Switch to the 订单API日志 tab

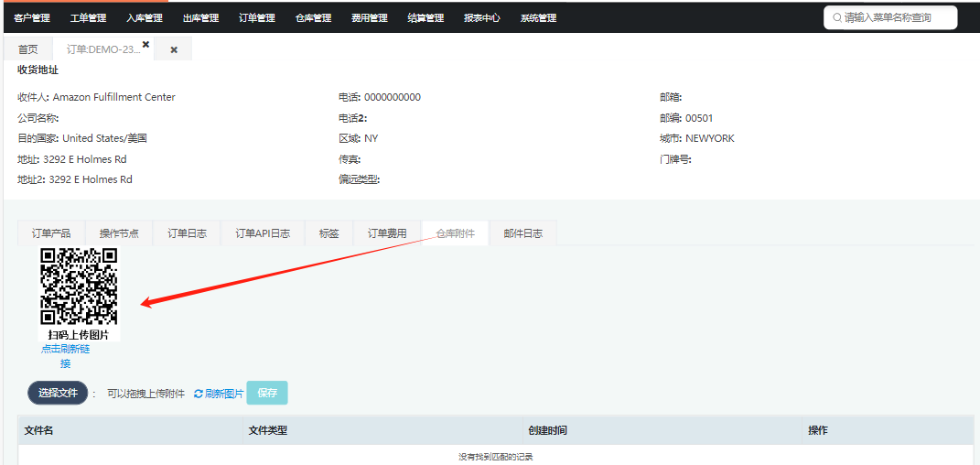(x=263, y=233)
